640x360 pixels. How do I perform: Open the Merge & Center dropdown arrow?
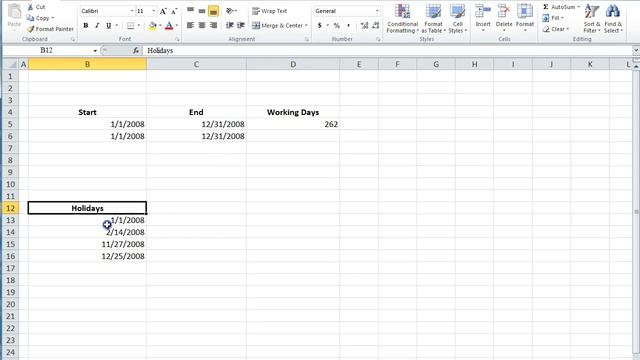[x=306, y=25]
